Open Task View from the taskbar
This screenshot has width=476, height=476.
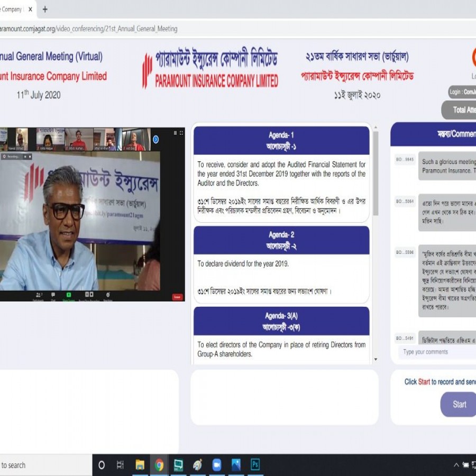click(120, 465)
